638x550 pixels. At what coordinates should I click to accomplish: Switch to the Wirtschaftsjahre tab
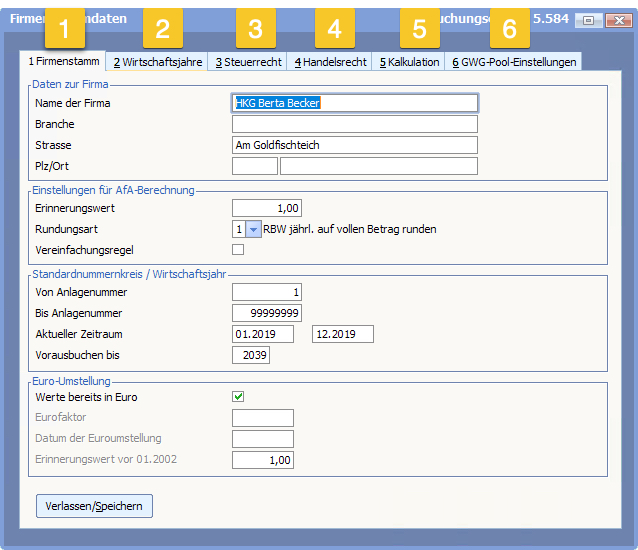pos(157,62)
